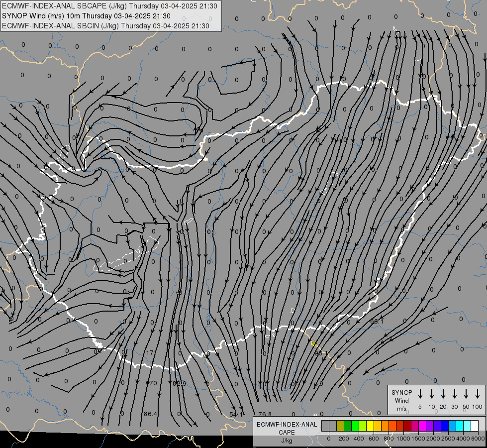The width and height of the screenshot is (487, 448).
Task: Click the '2000' tick label on the CAPE scale
Action: click(x=433, y=439)
